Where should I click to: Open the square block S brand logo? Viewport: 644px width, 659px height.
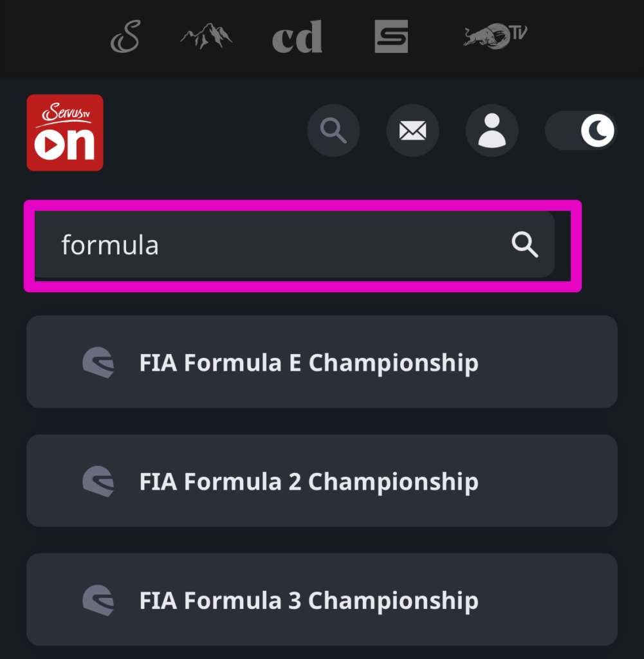click(x=391, y=36)
